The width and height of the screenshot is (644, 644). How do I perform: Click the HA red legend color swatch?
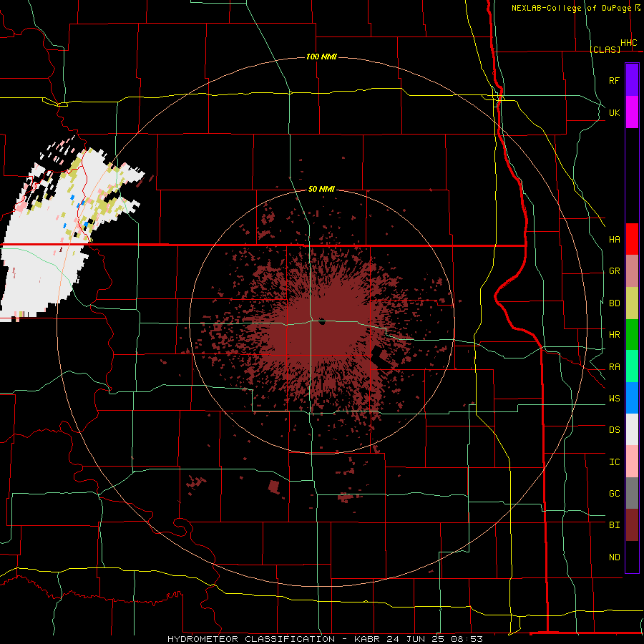(x=632, y=239)
